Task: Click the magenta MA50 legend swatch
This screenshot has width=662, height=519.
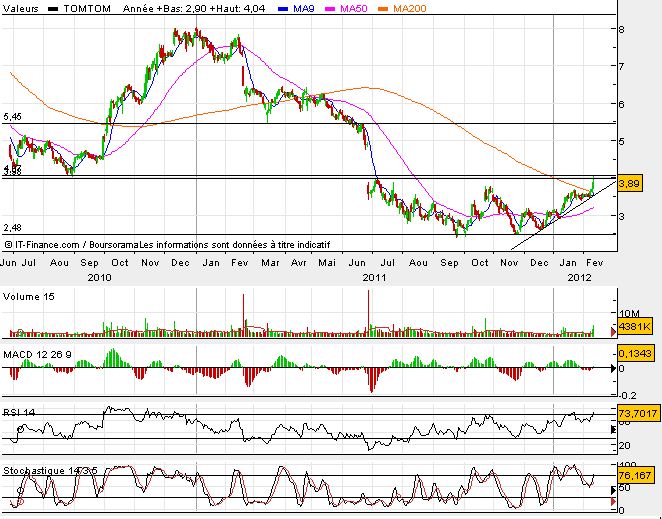Action: pyautogui.click(x=330, y=9)
